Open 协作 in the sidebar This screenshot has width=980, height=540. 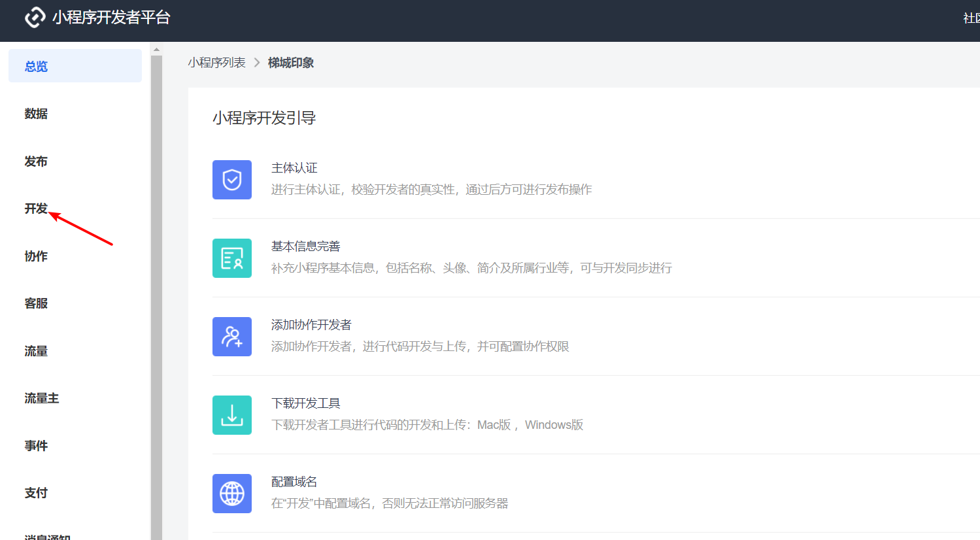(36, 256)
